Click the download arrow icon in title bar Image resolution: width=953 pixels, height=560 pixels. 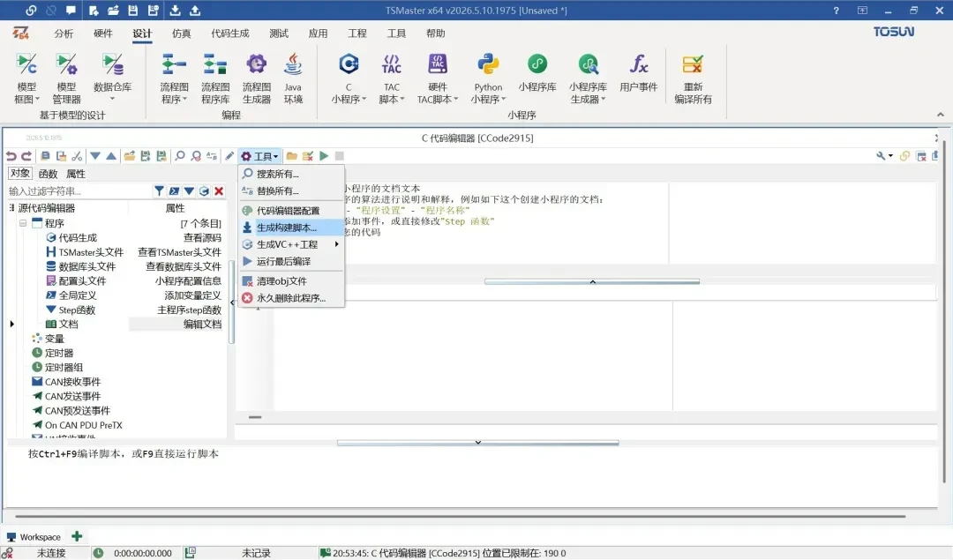click(x=175, y=11)
